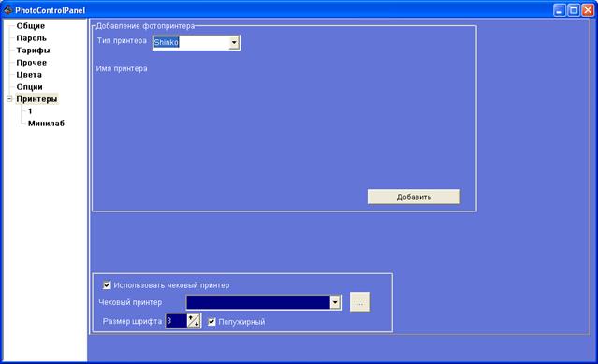This screenshot has width=598, height=364.
Task: Collapse the Принтеры tree node
Action: coord(9,99)
